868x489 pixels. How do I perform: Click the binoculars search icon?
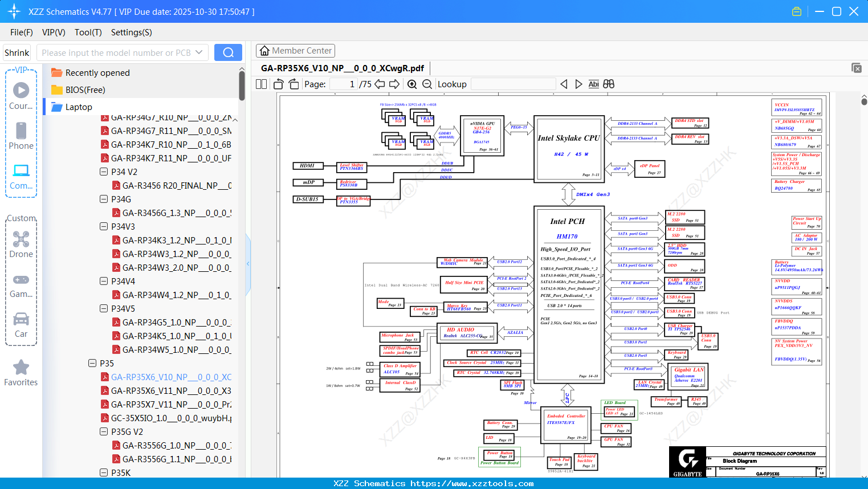click(x=609, y=84)
